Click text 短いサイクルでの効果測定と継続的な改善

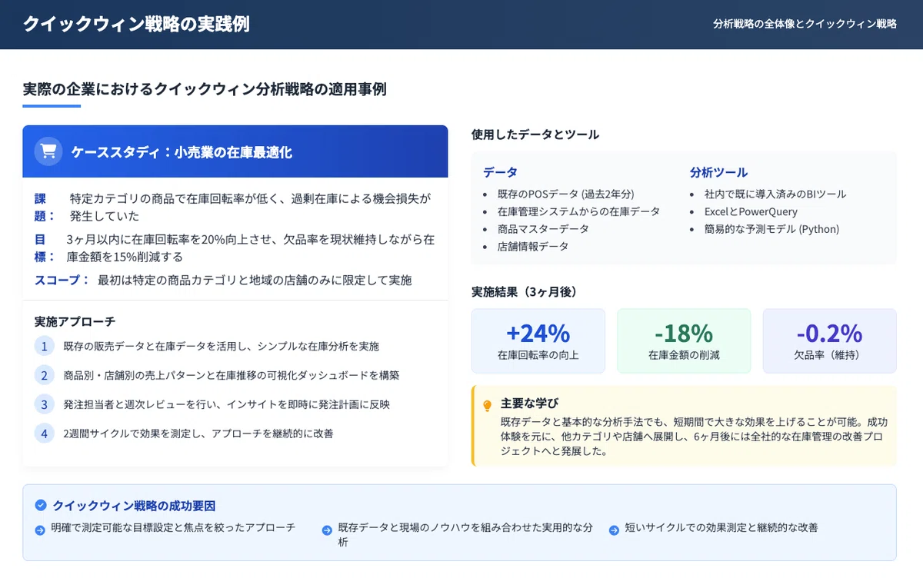pyautogui.click(x=721, y=528)
